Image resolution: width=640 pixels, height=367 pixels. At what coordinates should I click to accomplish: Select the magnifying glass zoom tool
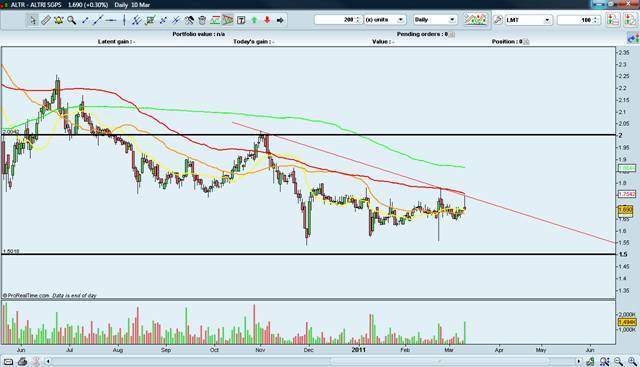click(x=71, y=20)
